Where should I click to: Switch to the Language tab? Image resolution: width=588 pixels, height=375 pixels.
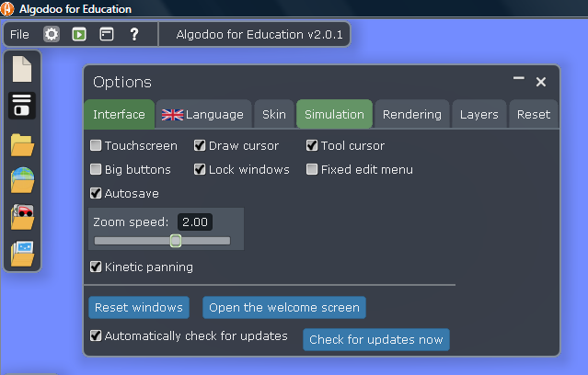[202, 114]
